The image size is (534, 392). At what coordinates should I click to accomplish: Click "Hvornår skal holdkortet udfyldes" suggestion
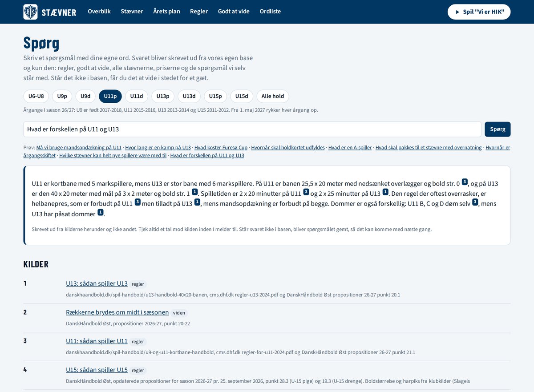click(x=288, y=148)
